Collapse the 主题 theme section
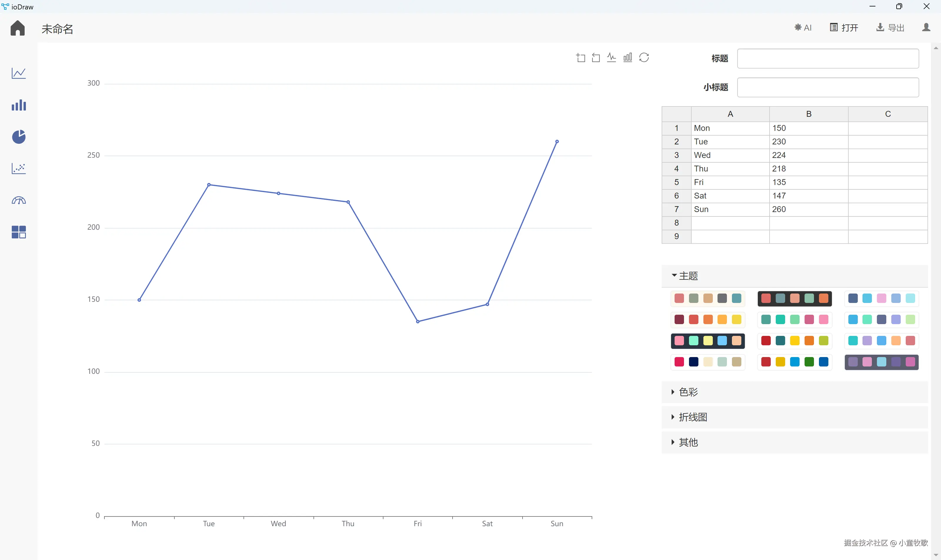 click(x=688, y=276)
